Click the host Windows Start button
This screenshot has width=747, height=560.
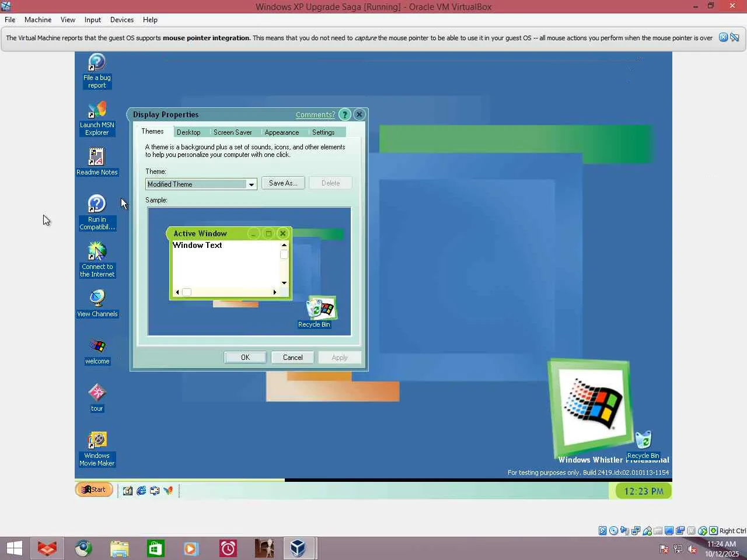click(14, 548)
